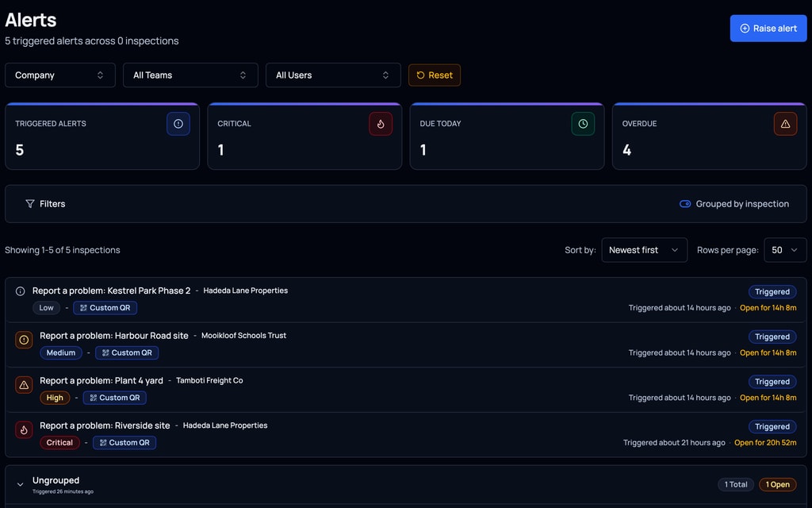The width and height of the screenshot is (812, 508).
Task: Click Triggered status badge for Plant 4 yard
Action: point(772,382)
